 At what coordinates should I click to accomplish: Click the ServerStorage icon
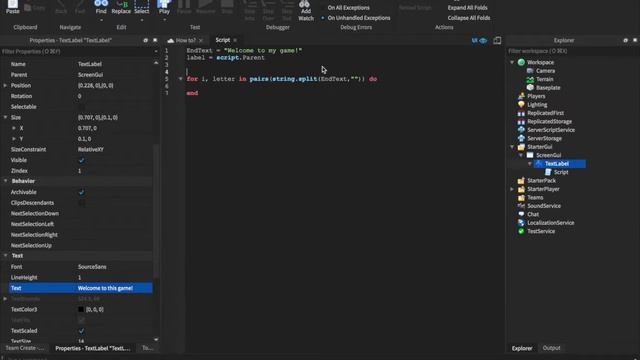[521, 138]
